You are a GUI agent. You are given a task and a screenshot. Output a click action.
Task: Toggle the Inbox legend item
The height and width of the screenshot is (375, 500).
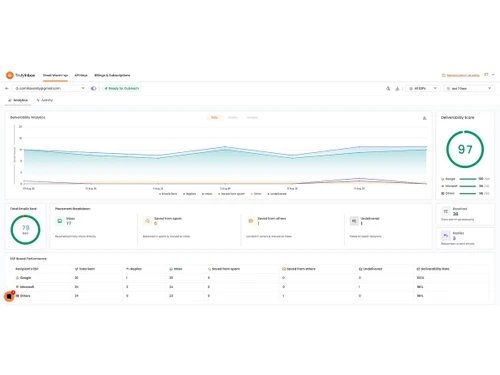click(207, 194)
